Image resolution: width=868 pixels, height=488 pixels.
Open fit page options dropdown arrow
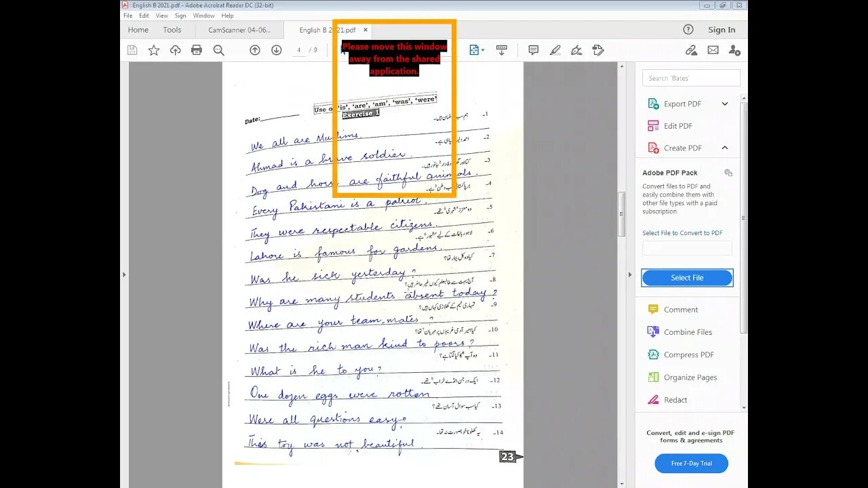coord(482,50)
